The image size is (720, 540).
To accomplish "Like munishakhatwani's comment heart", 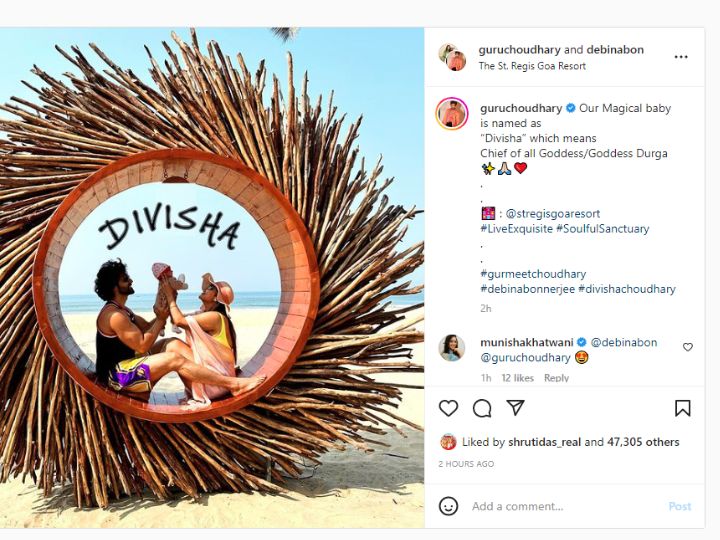I will pyautogui.click(x=687, y=347).
